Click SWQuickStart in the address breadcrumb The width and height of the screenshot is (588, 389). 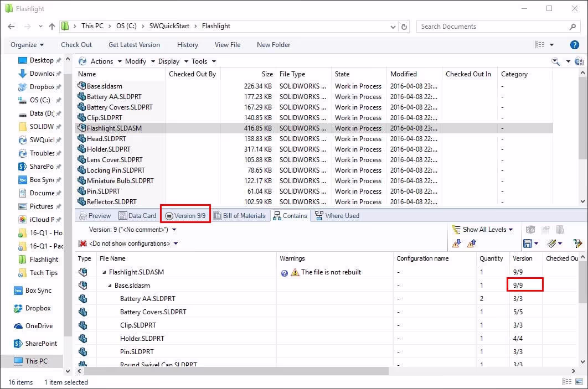tap(169, 26)
